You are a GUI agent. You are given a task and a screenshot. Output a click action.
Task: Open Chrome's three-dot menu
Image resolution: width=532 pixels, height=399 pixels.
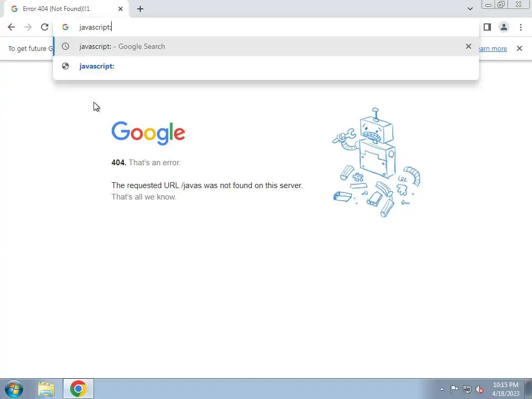pos(521,27)
